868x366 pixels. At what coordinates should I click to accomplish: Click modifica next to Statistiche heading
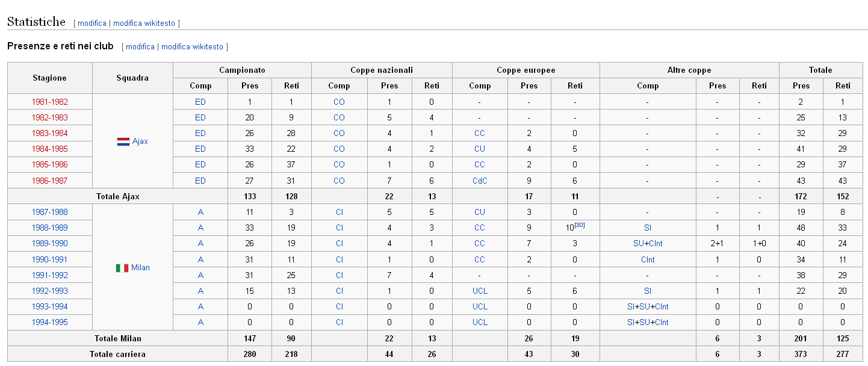[x=92, y=23]
